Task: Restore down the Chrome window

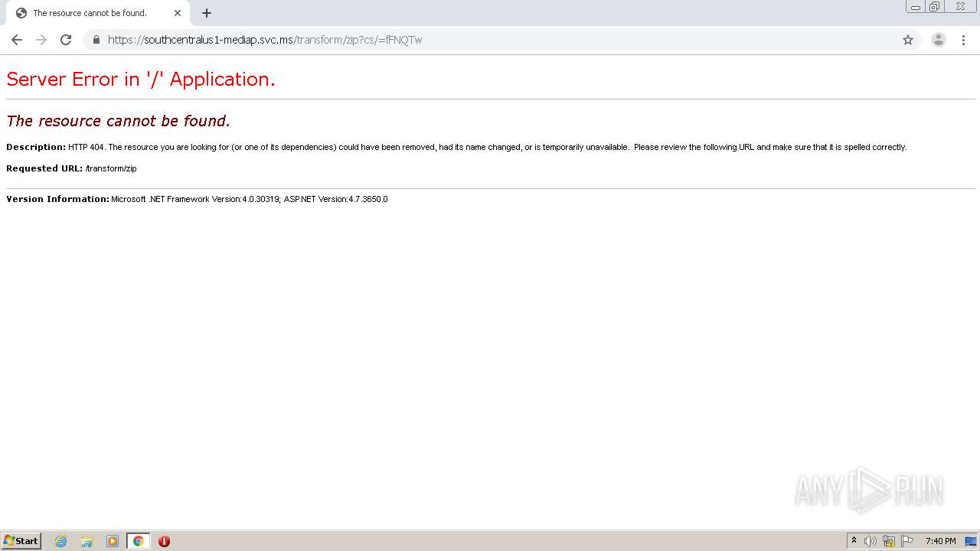Action: pyautogui.click(x=935, y=7)
